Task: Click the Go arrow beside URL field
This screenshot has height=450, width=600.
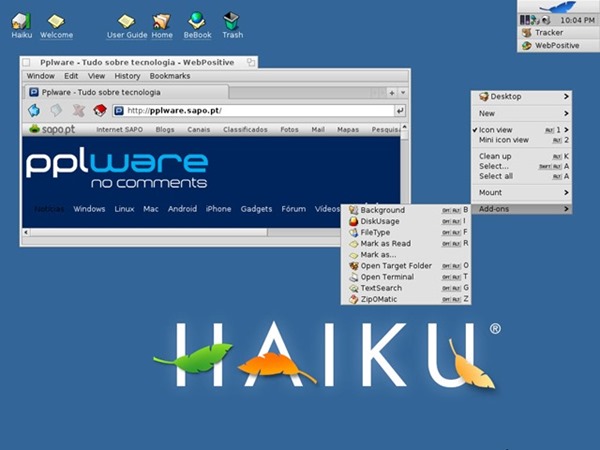Action: click(x=400, y=111)
